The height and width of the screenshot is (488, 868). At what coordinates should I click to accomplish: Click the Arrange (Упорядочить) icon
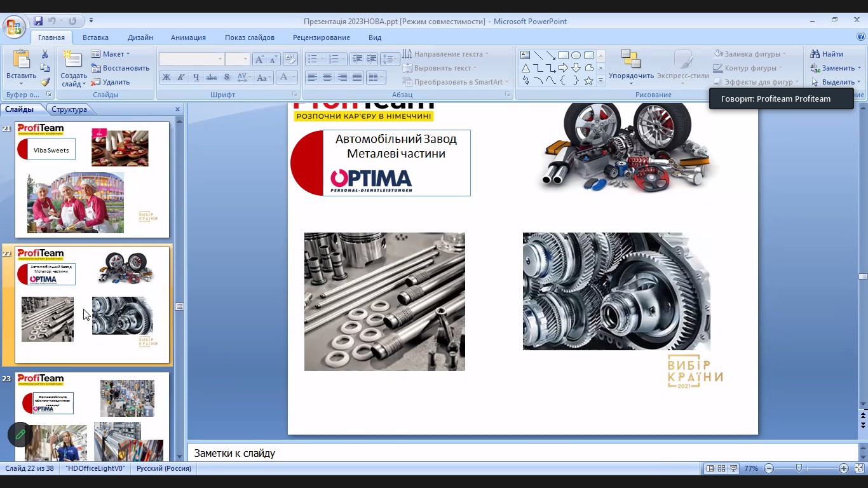pos(630,60)
